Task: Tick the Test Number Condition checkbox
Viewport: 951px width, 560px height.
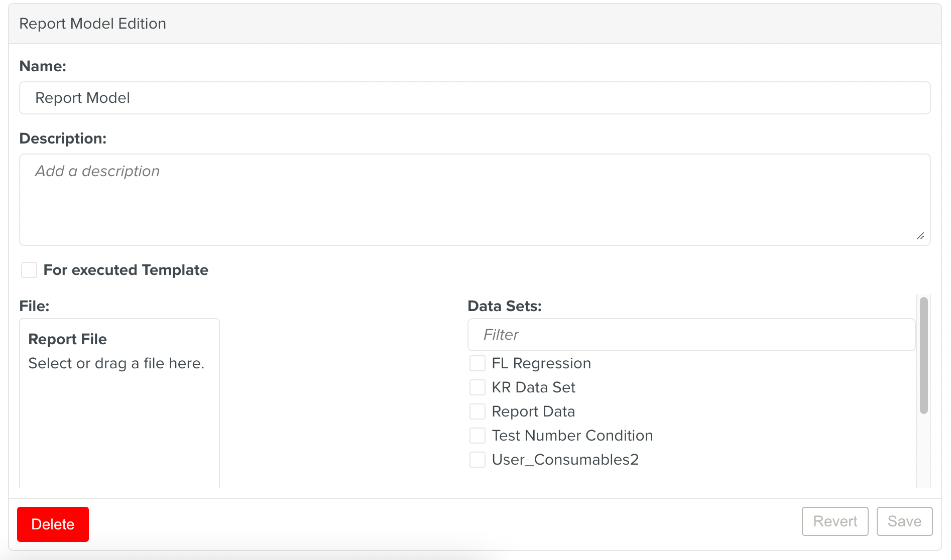Action: coord(478,436)
